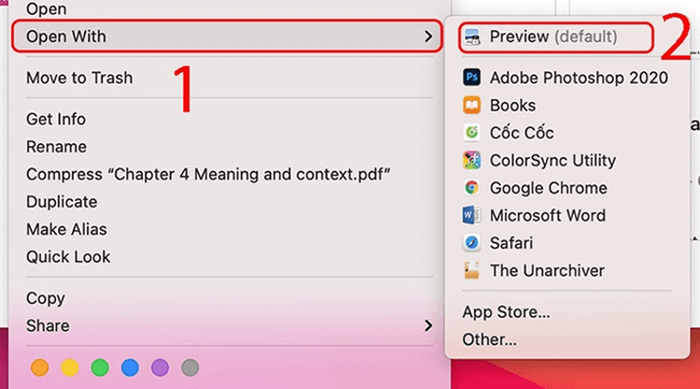This screenshot has height=389, width=700.
Task: Choose Quick Look menu entry
Action: [x=68, y=257]
